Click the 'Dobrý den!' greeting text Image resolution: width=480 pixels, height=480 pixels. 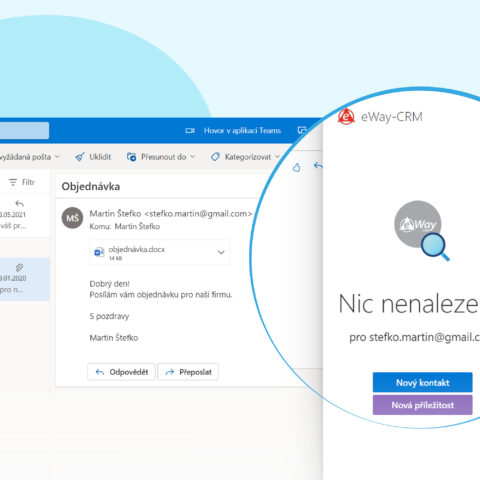(109, 284)
